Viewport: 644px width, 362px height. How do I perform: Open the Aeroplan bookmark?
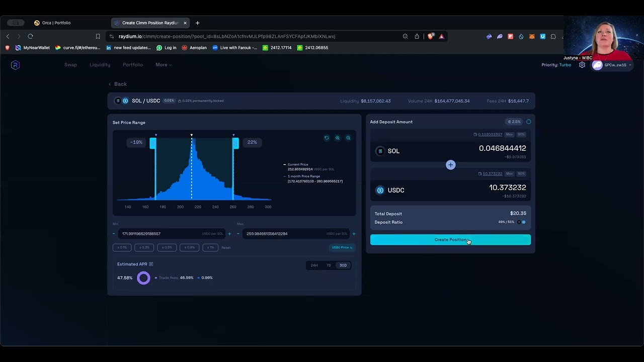(194, 48)
